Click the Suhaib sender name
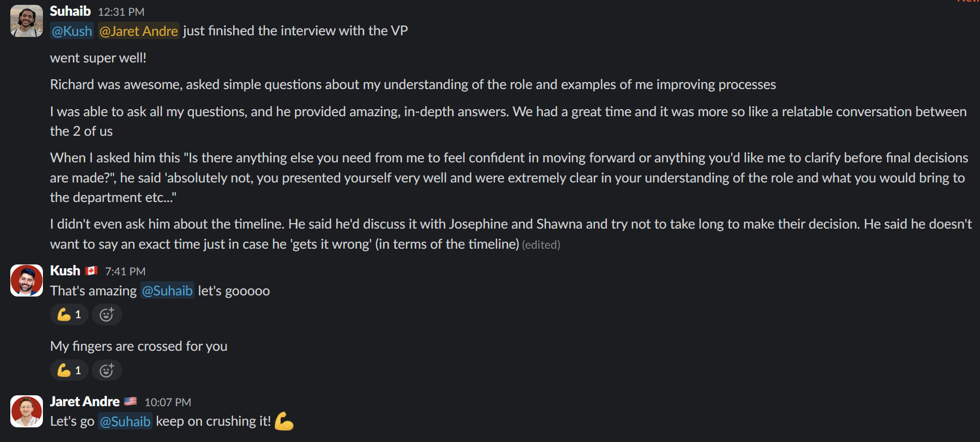This screenshot has width=980, height=442. click(70, 11)
